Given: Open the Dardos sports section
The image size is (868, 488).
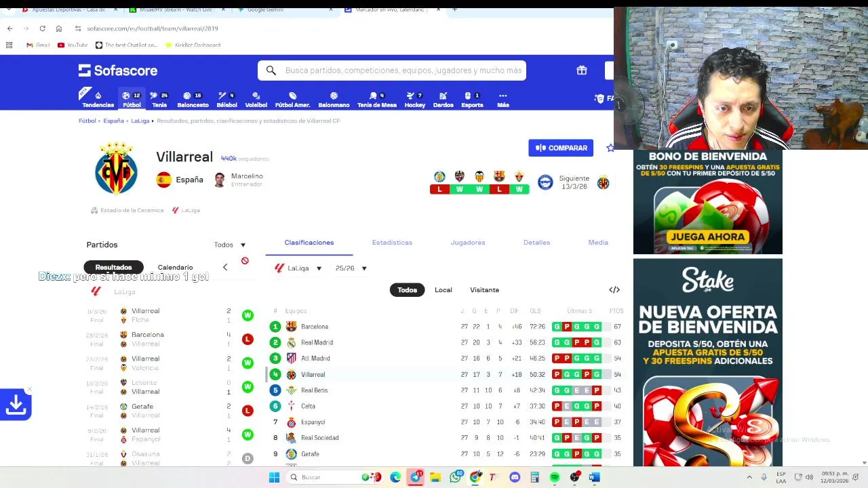Looking at the screenshot, I should point(443,100).
